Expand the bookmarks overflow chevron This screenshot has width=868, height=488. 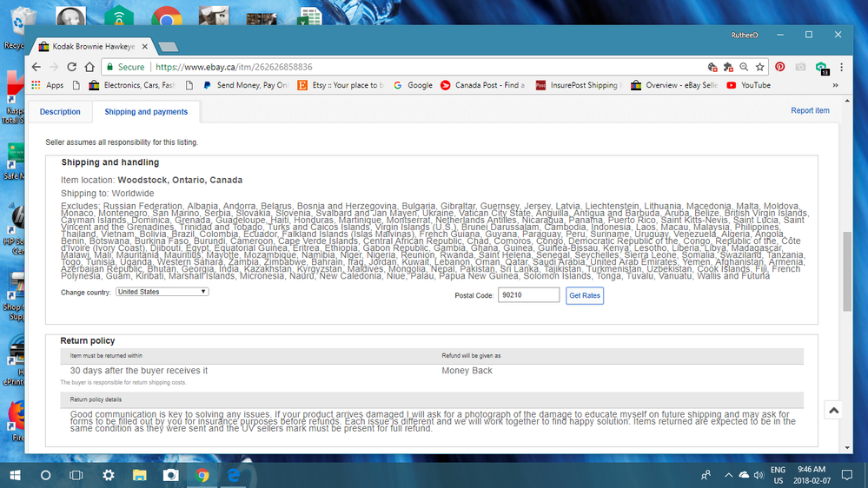[x=835, y=85]
